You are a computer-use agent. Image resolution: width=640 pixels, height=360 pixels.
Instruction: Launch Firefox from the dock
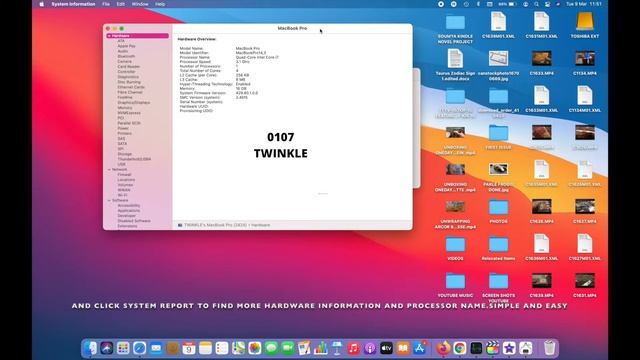443,348
